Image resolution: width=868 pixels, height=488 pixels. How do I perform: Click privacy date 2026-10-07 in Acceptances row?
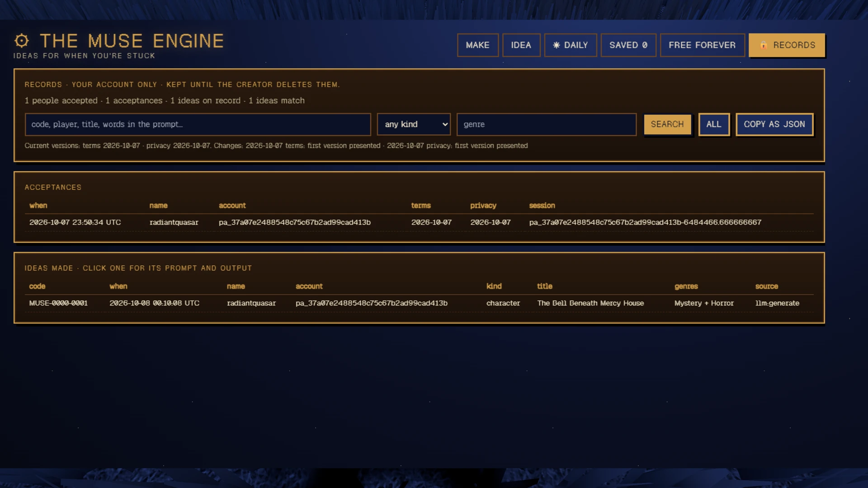point(491,222)
